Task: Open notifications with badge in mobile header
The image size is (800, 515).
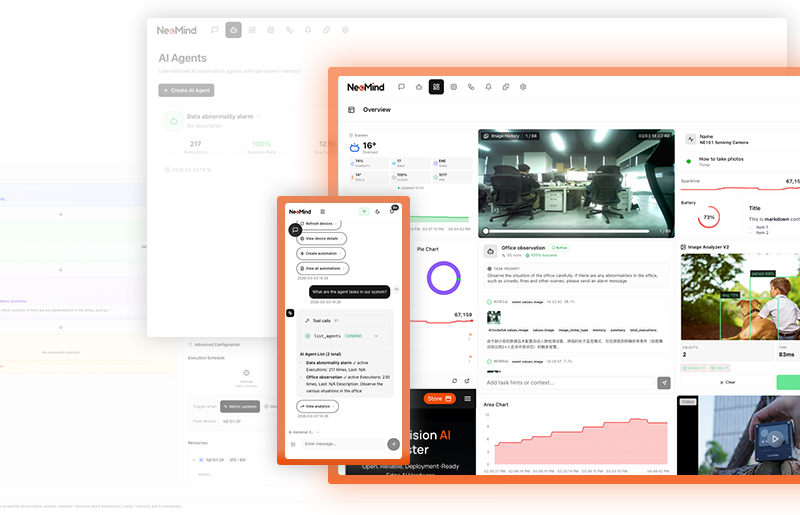Action: (x=393, y=210)
